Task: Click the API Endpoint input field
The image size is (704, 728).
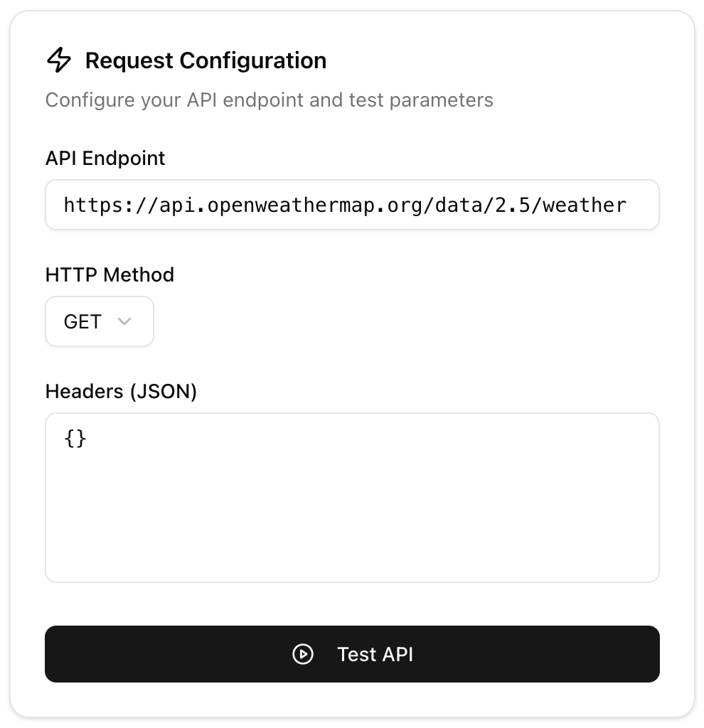Action: coord(352,205)
